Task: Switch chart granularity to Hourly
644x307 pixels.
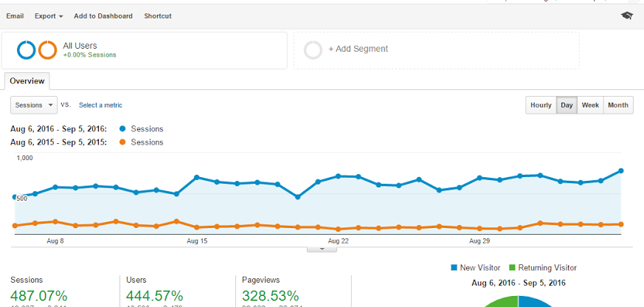Action: [541, 105]
